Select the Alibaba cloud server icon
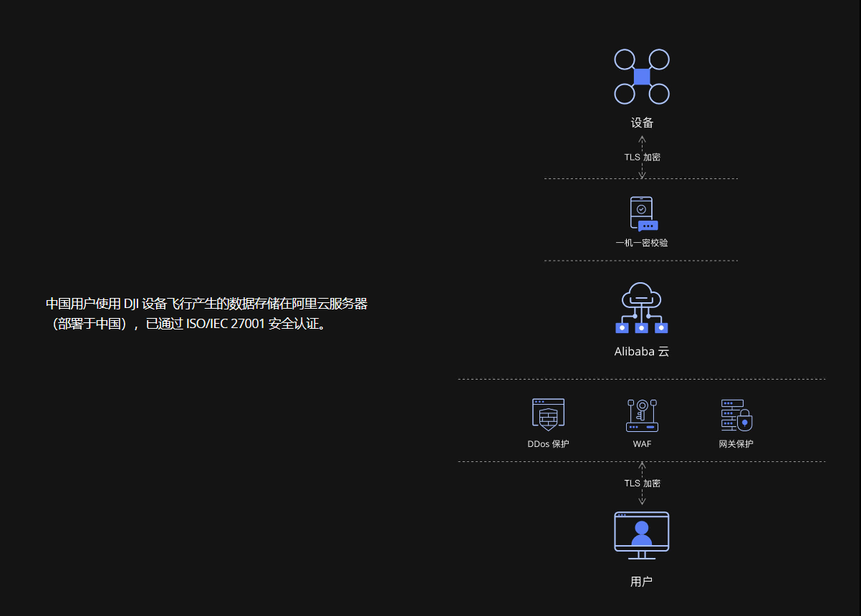Image resolution: width=861 pixels, height=616 pixels. click(x=642, y=308)
